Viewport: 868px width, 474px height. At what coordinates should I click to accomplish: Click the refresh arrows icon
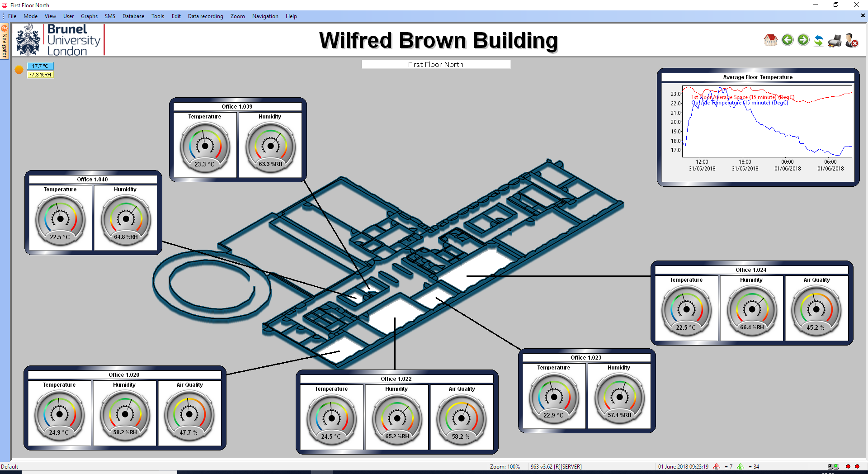click(819, 40)
